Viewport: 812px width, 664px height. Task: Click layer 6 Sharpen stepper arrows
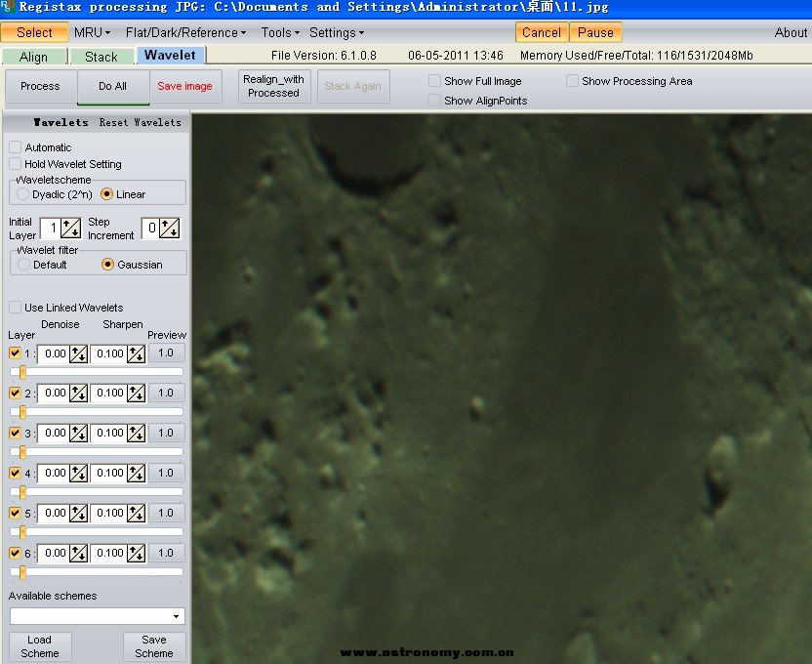tap(137, 554)
